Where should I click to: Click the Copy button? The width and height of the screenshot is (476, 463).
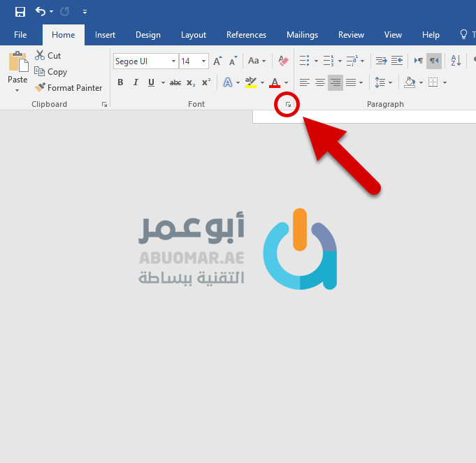(x=50, y=72)
